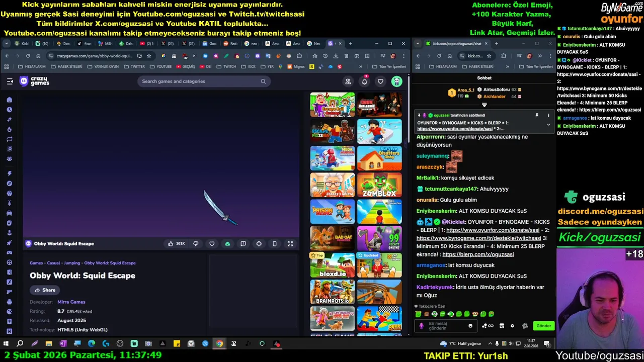The height and width of the screenshot is (362, 644).
Task: Open a new tab in main browser
Action: (351, 44)
